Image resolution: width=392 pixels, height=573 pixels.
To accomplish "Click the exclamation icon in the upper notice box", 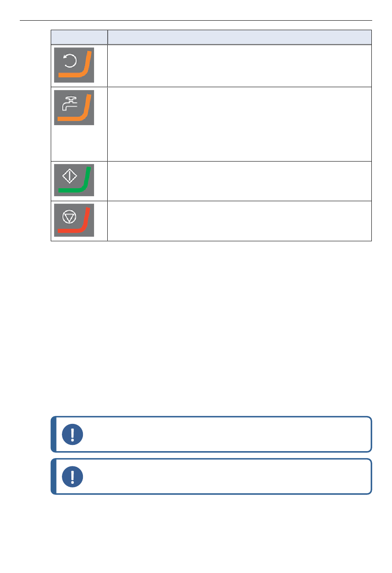I will tap(72, 434).
